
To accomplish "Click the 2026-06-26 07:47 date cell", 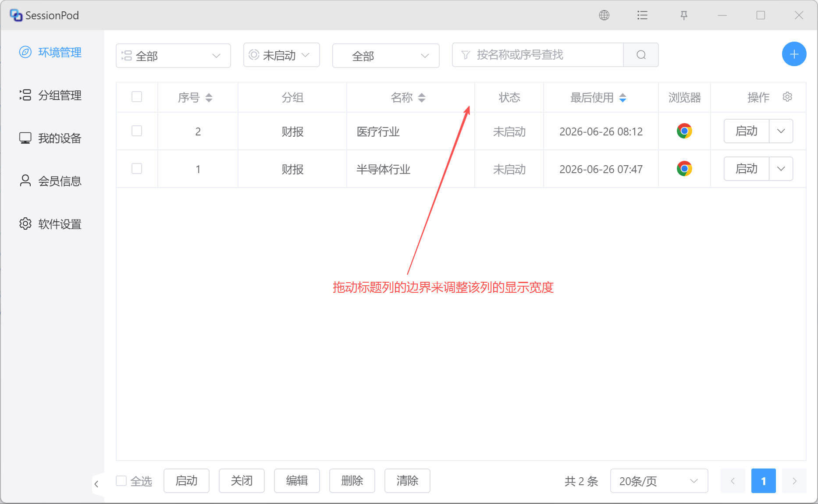I will pyautogui.click(x=601, y=169).
